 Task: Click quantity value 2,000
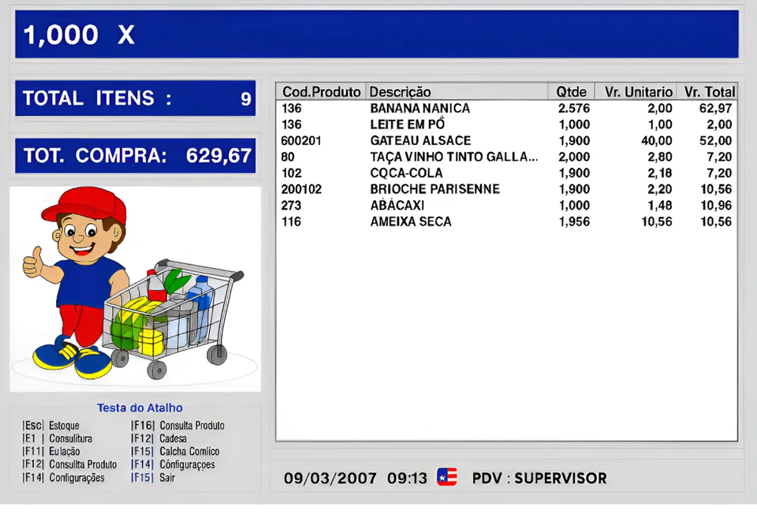tap(574, 157)
